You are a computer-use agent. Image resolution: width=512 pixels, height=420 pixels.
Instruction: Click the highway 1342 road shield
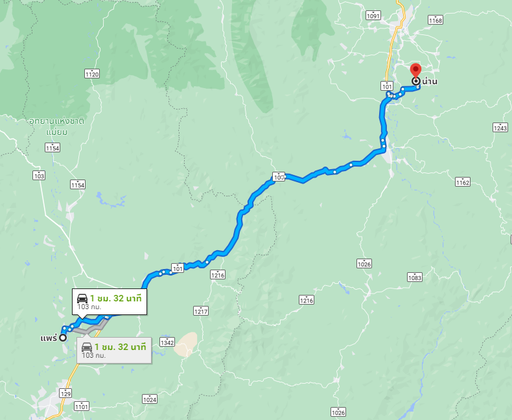tap(167, 342)
